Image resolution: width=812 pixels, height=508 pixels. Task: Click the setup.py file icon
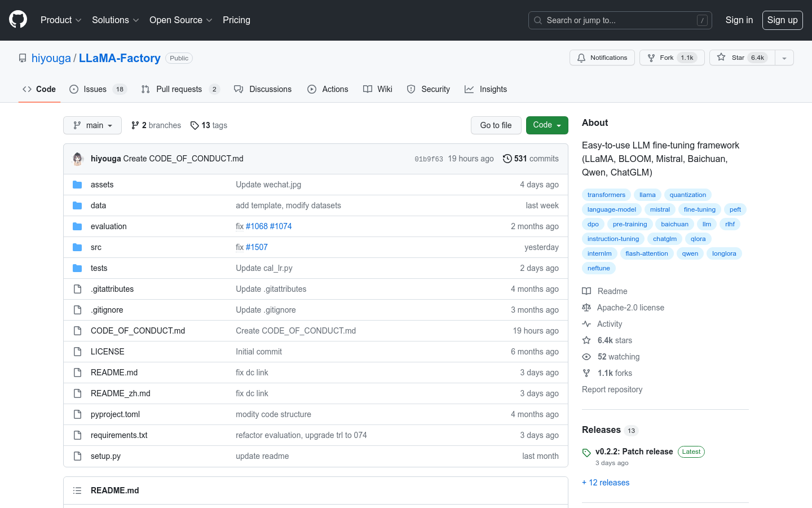pyautogui.click(x=77, y=456)
